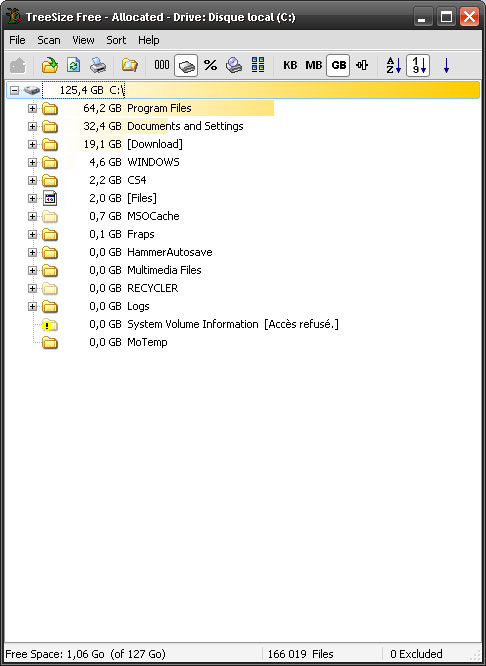
Task: Click System Volume Information warning icon
Action: (x=49, y=325)
